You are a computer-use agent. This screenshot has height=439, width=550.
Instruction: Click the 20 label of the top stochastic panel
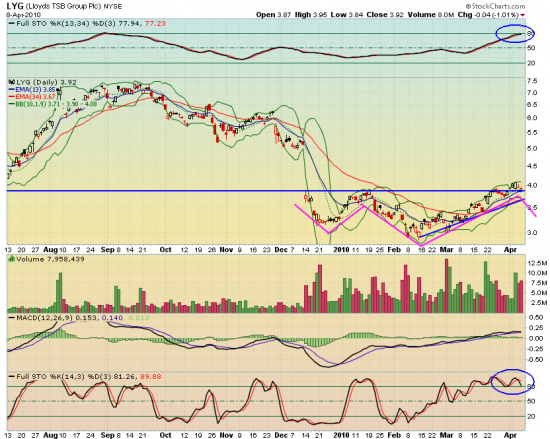pos(531,63)
